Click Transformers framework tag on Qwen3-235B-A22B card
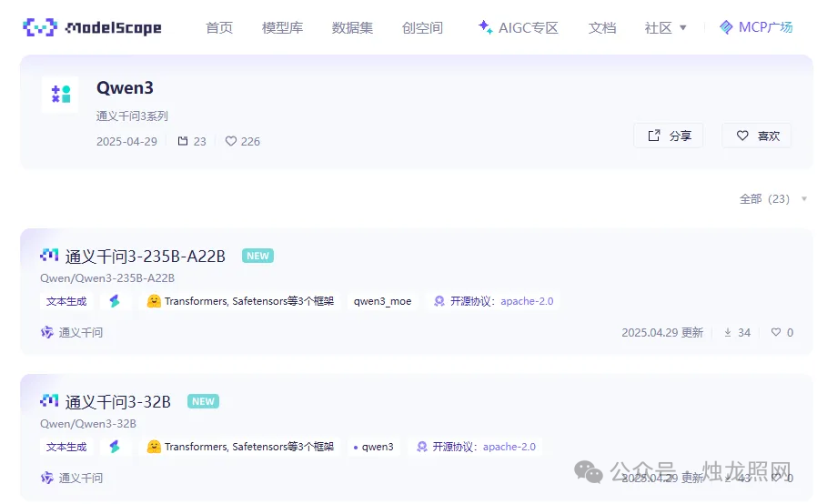The height and width of the screenshot is (504, 817). coord(239,301)
